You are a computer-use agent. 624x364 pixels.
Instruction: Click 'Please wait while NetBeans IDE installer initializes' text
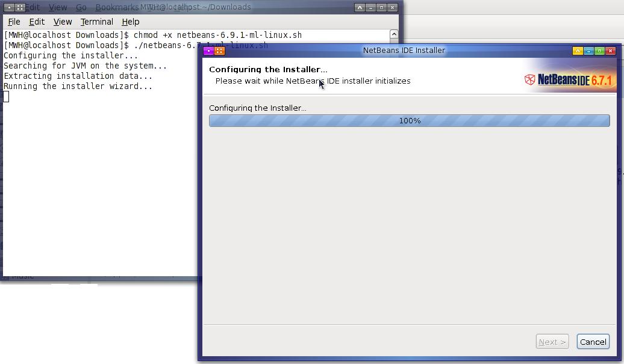pos(313,81)
